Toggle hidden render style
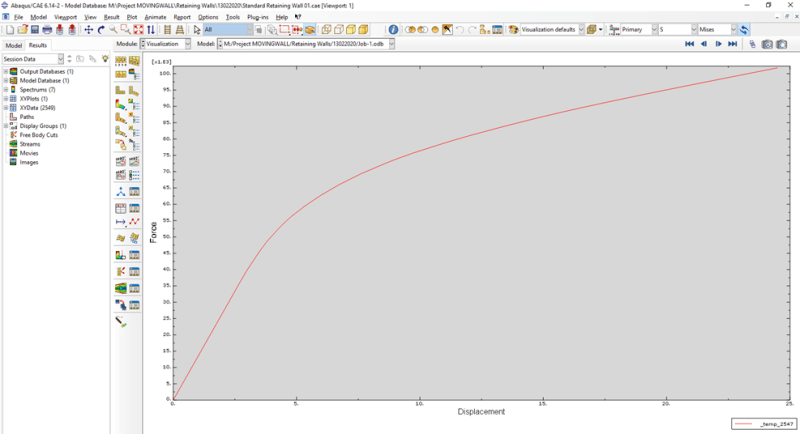The width and height of the screenshot is (800, 434). [338, 30]
